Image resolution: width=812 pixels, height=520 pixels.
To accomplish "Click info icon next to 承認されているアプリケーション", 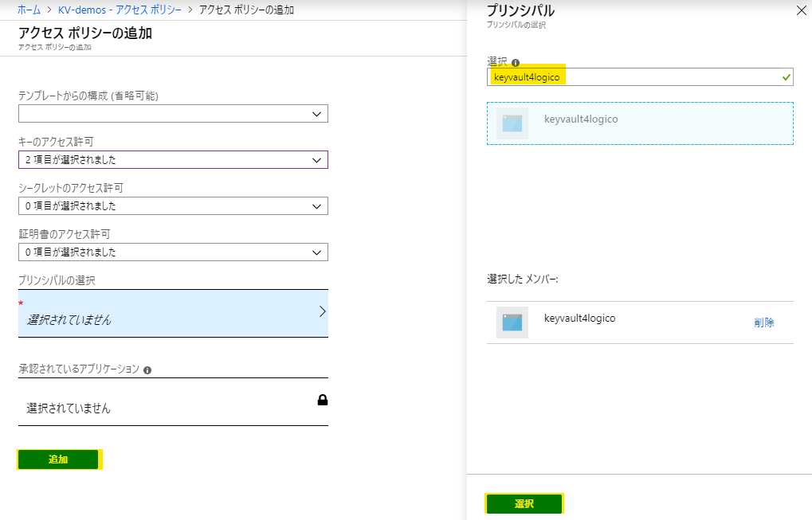I will 147,369.
